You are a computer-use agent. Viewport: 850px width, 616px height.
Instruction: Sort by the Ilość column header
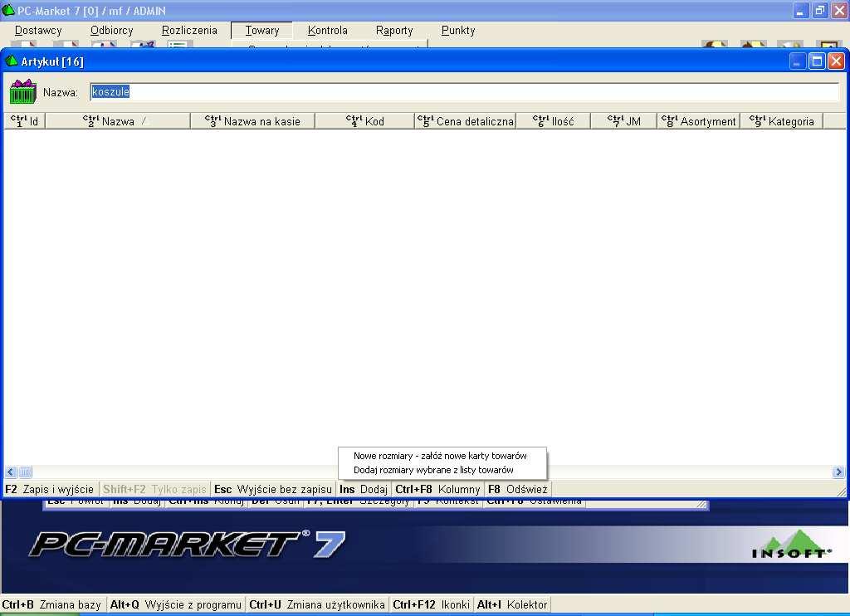tap(553, 121)
